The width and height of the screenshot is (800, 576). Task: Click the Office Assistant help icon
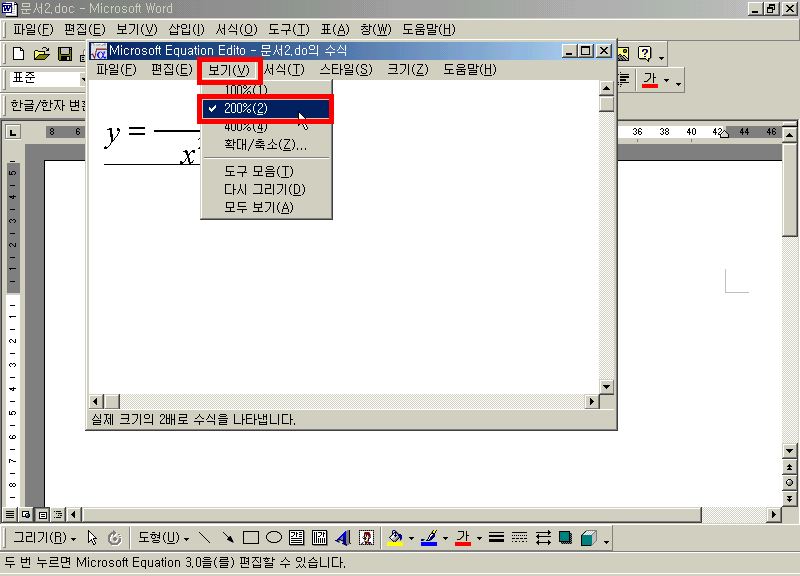(x=645, y=54)
